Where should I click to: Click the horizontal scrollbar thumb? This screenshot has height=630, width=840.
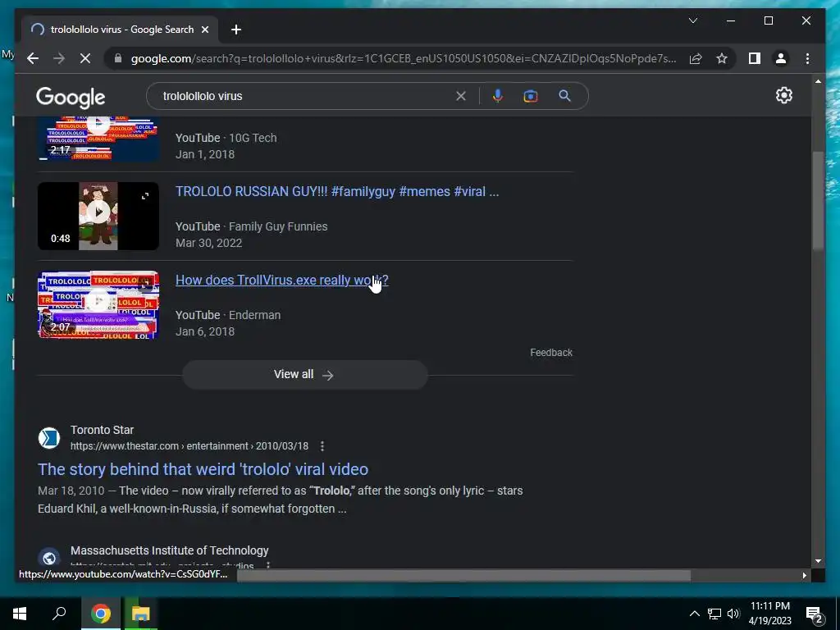tap(464, 575)
